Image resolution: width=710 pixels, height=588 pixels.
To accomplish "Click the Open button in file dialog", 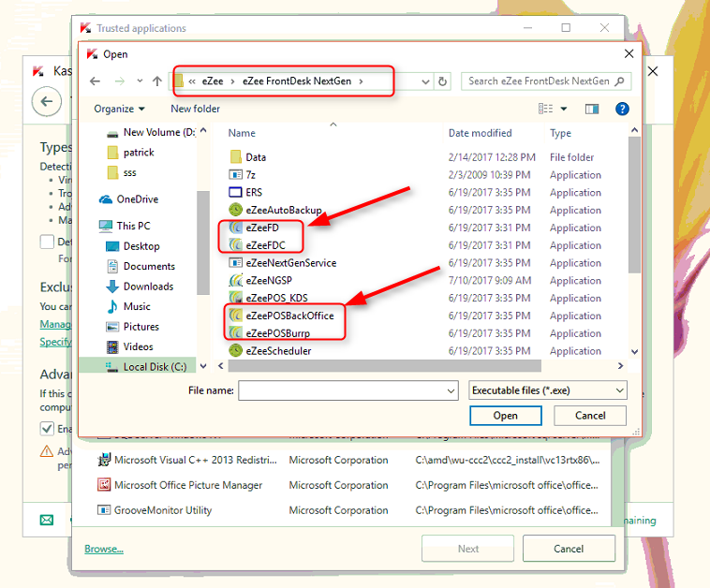I will 505,416.
